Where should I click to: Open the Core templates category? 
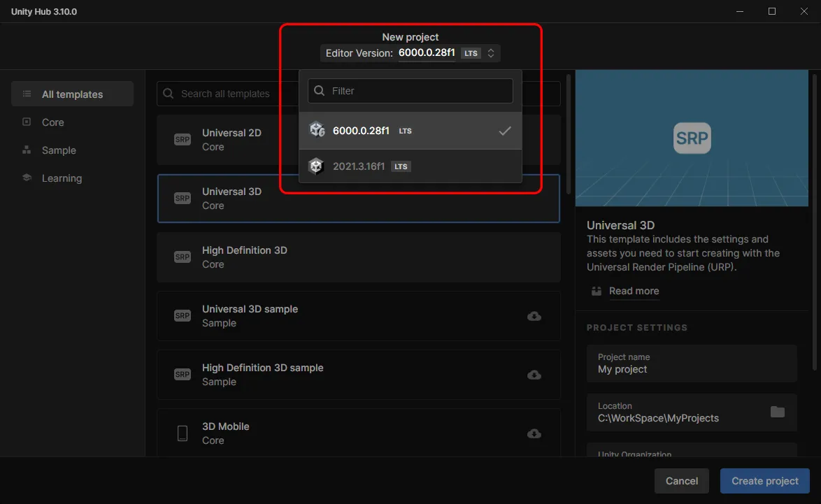point(52,122)
